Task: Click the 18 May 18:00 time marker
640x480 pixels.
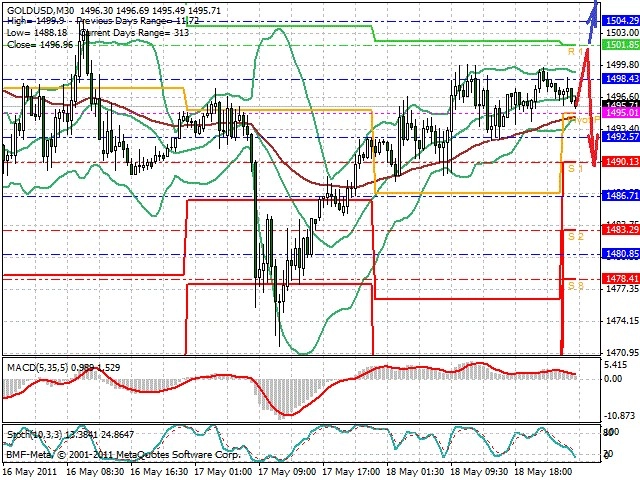Action: click(543, 472)
